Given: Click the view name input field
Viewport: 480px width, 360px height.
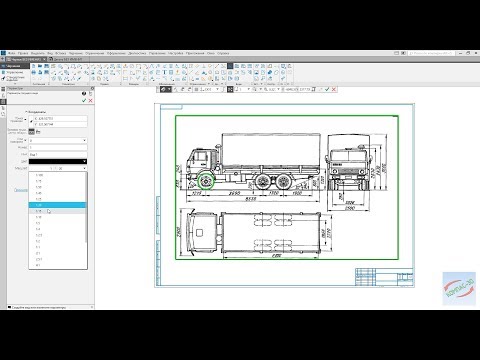Looking at the screenshot, I should point(58,155).
